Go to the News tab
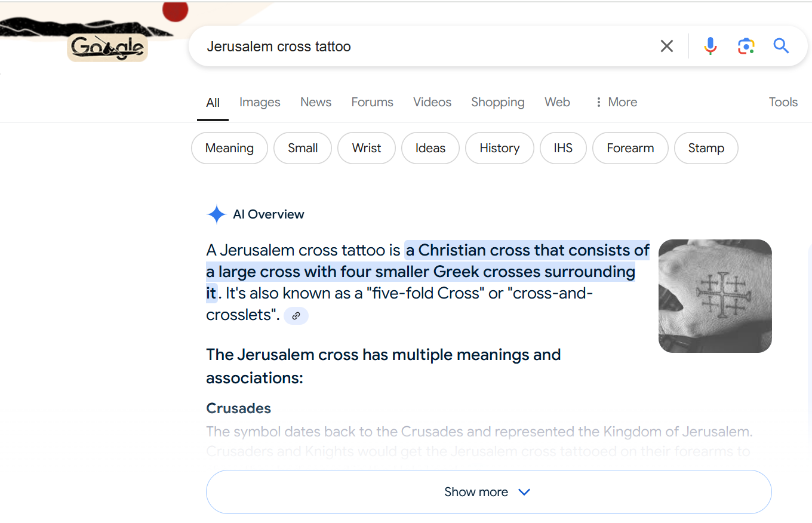 (316, 102)
